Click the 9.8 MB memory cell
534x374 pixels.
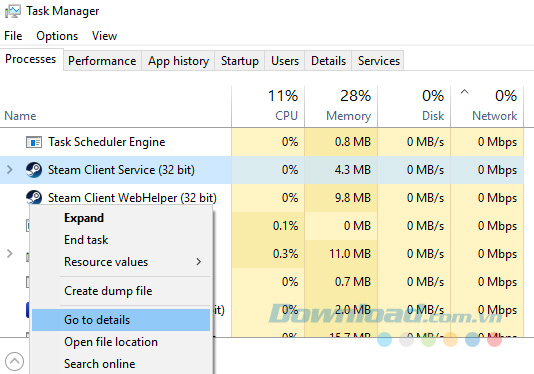tap(341, 198)
